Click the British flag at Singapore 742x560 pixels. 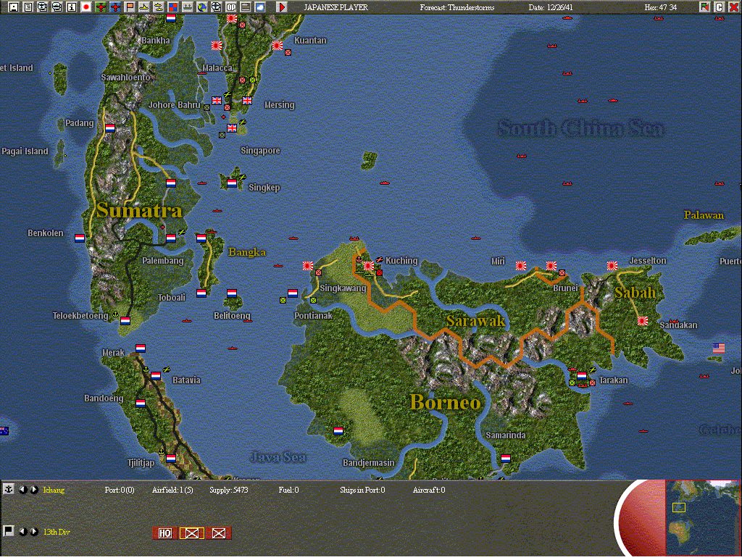232,128
